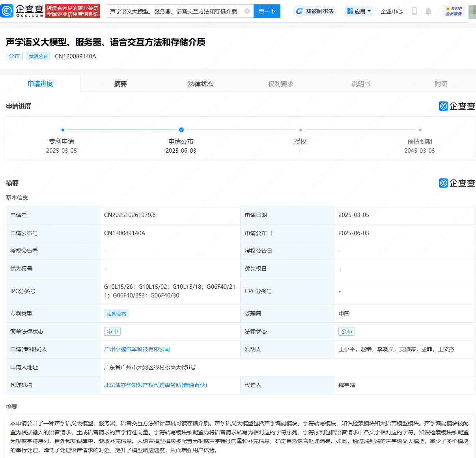Select the 发明公布 tag under the title
The width and height of the screenshot is (476, 458).
point(38,56)
